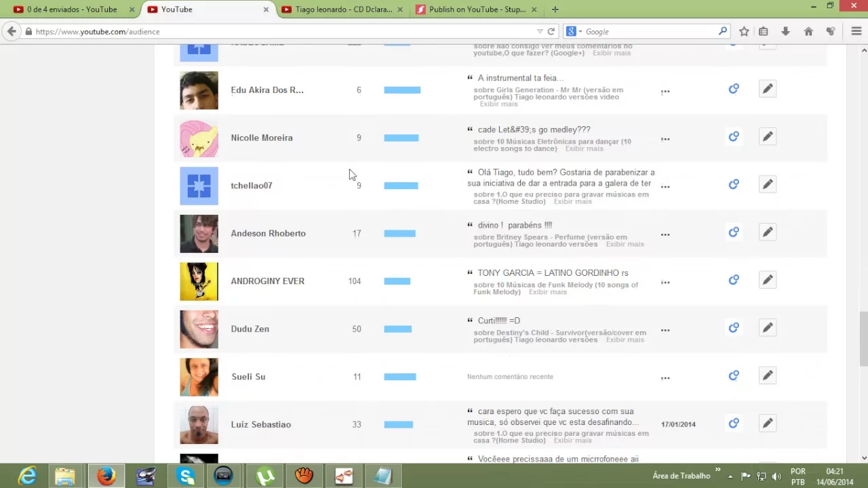This screenshot has width=868, height=488.
Task: Click the engagement bar for Edu Akira Dos R...
Action: click(x=402, y=89)
